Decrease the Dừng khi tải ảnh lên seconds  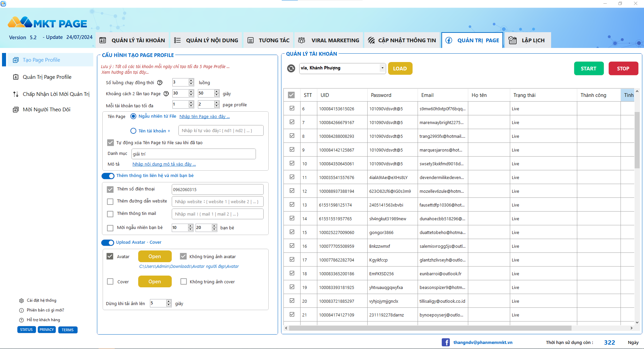coord(169,305)
